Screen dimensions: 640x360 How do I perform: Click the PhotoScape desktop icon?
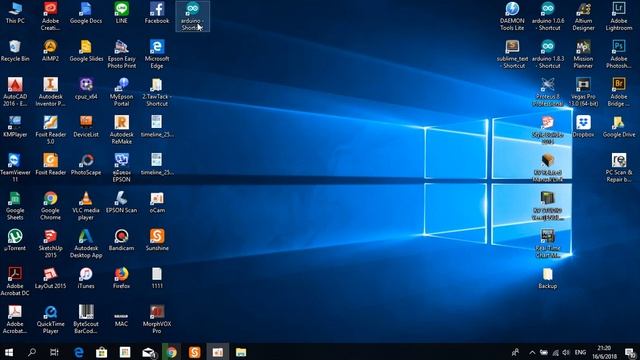[x=86, y=164]
